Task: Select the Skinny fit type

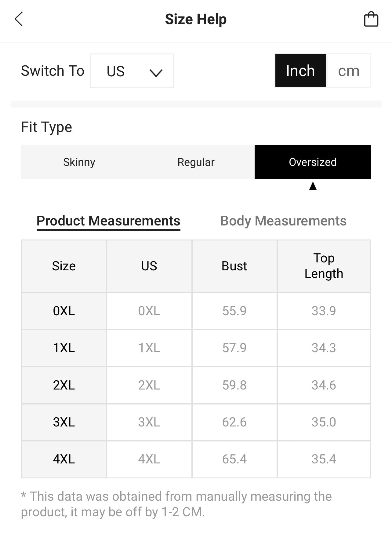Action: 79,162
